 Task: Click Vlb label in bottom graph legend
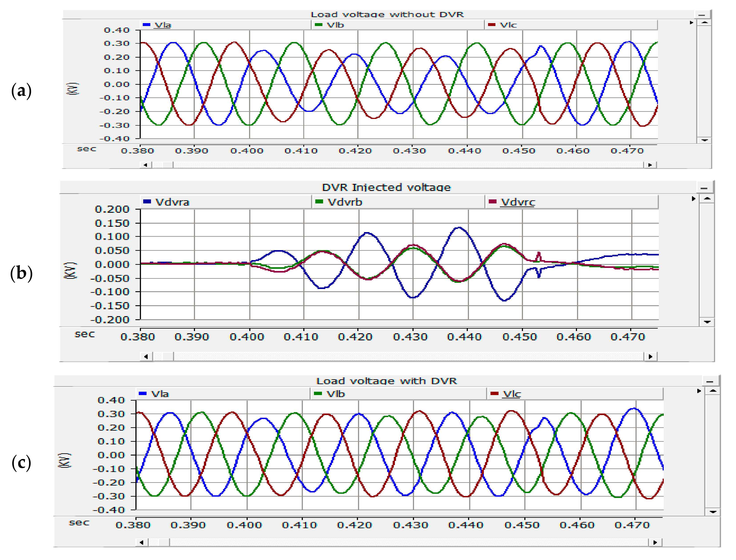[335, 394]
